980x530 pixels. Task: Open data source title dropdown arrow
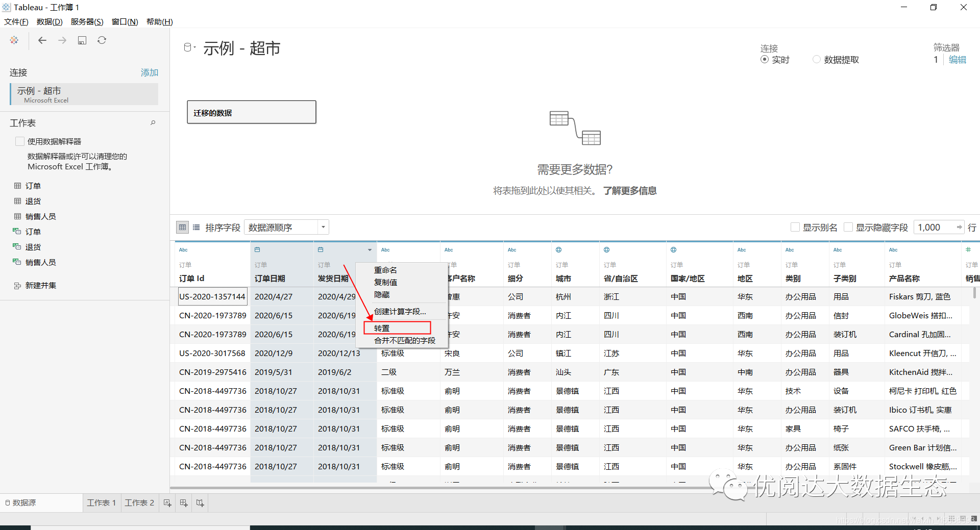click(195, 47)
